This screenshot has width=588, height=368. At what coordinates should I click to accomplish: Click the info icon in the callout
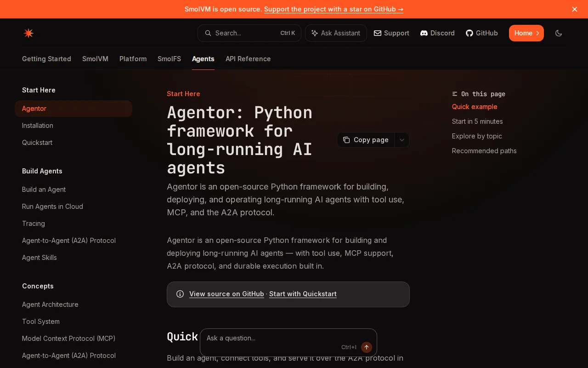click(x=180, y=294)
